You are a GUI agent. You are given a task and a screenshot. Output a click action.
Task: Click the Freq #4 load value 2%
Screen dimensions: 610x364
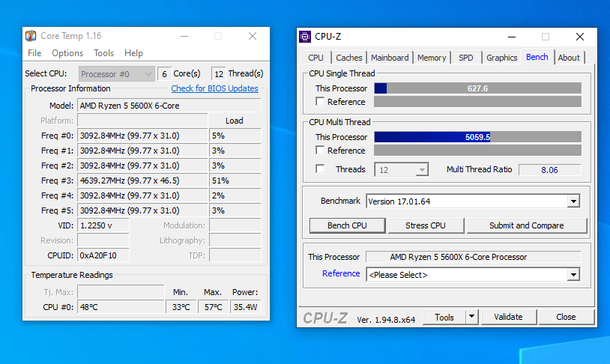[x=235, y=195]
